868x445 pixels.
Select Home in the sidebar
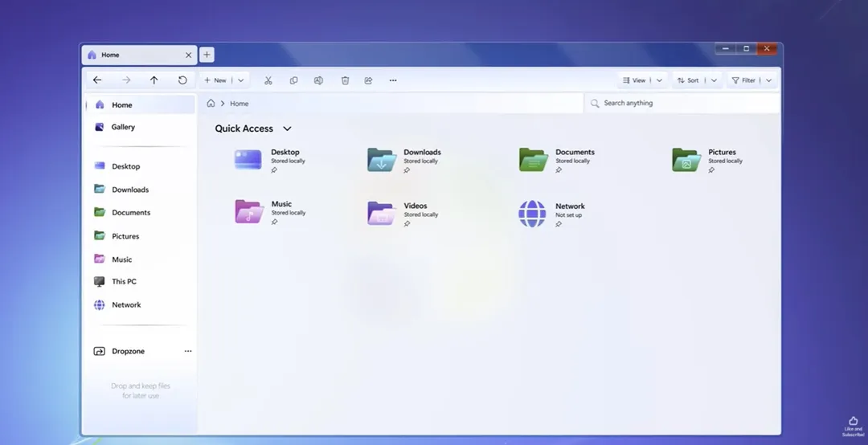pyautogui.click(x=141, y=104)
